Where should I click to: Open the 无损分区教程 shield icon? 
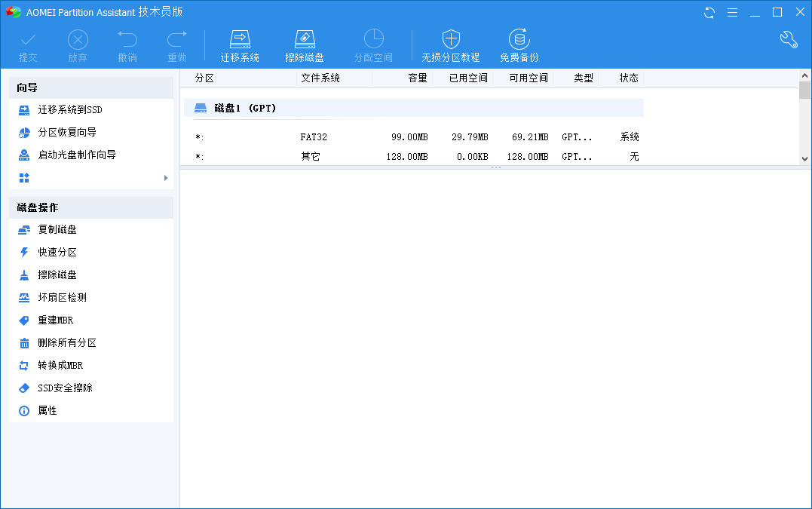(x=450, y=46)
